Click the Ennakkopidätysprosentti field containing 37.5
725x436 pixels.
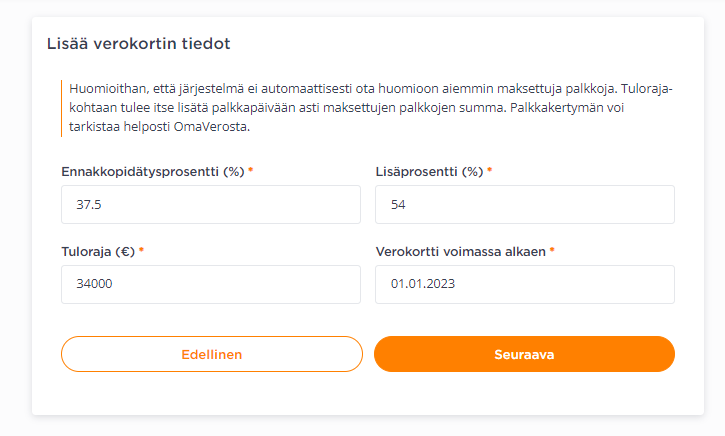pos(211,204)
